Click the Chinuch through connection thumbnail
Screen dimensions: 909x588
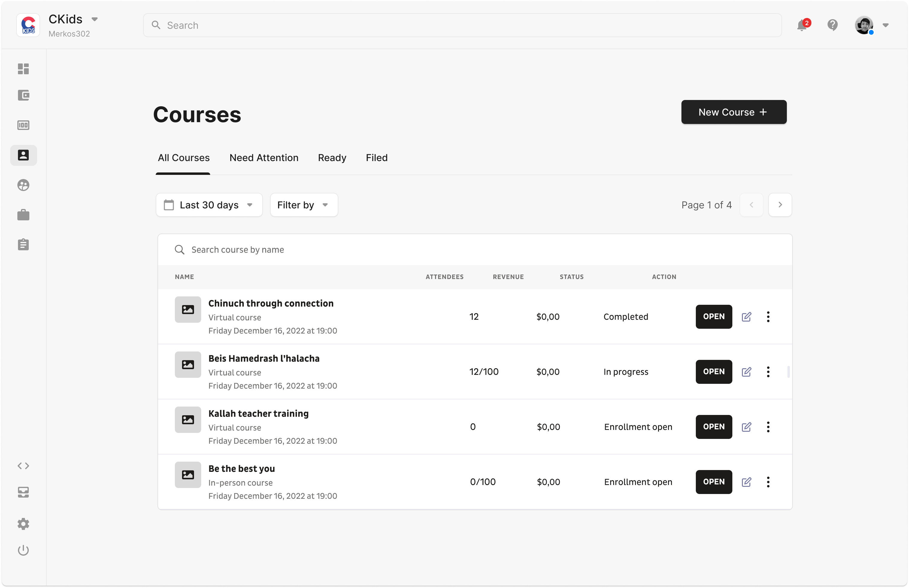(188, 309)
